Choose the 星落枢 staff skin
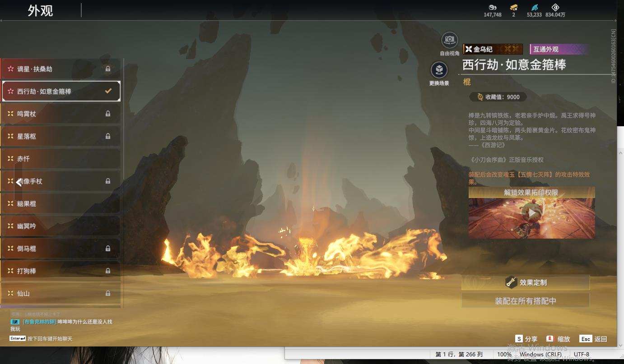Screen dimensions: 624x364 pyautogui.click(x=61, y=136)
